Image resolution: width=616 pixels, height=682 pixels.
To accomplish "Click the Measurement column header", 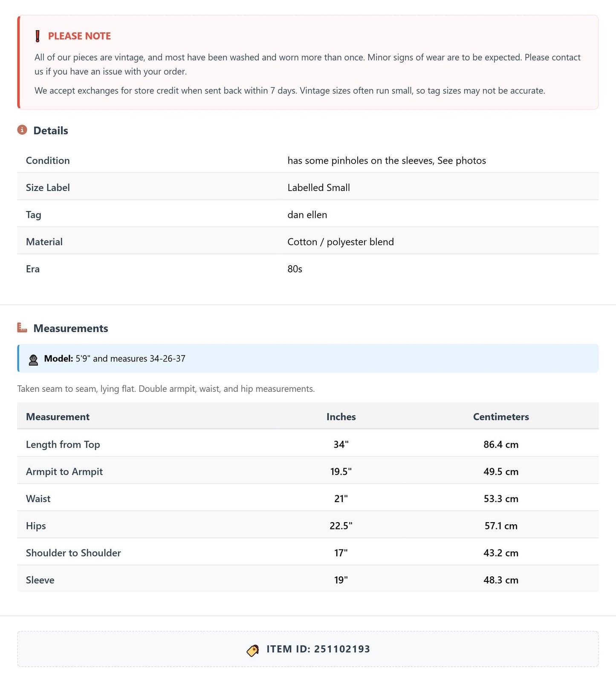I will [x=58, y=417].
